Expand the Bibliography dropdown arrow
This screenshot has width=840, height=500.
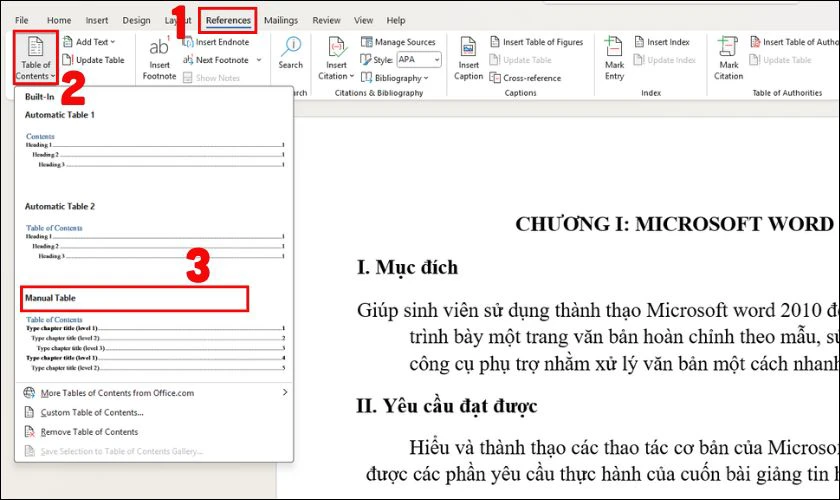426,78
